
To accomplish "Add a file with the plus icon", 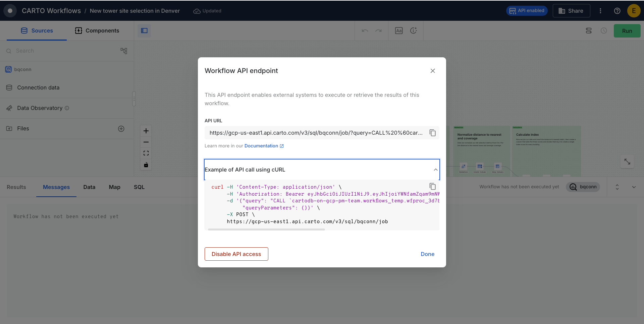I will [x=121, y=129].
